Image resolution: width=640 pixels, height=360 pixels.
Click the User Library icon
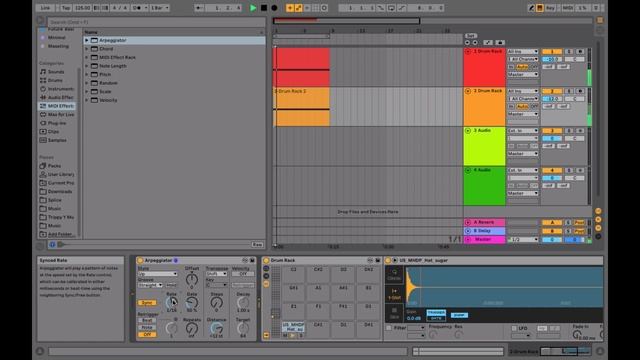pos(43,175)
